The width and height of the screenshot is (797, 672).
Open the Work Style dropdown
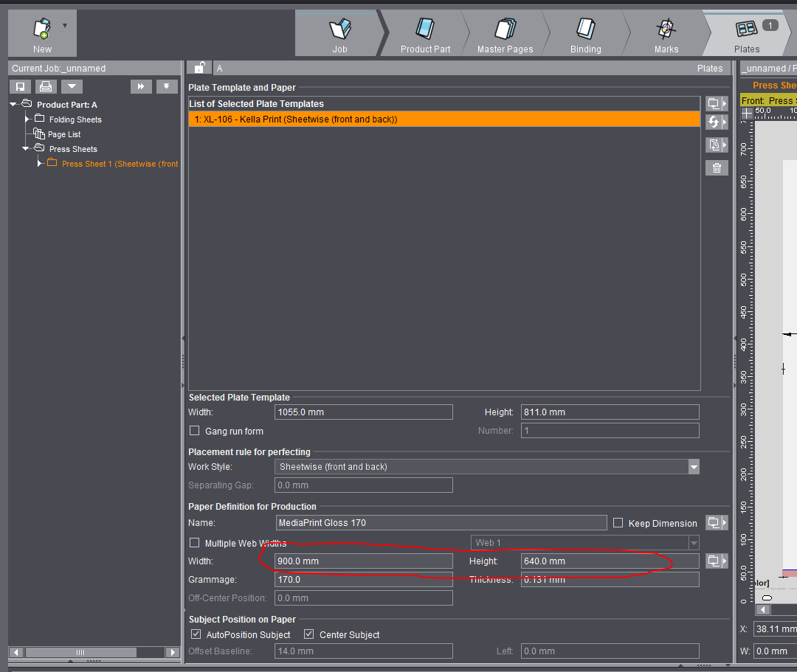(x=693, y=467)
